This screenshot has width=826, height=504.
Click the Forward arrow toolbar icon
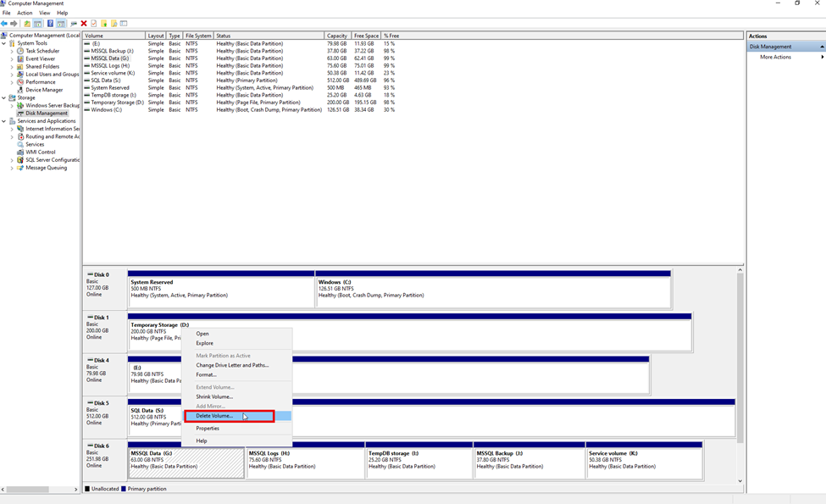(14, 24)
